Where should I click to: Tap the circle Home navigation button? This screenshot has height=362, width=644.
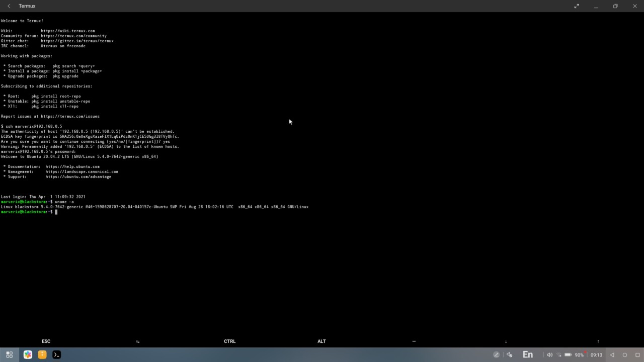pyautogui.click(x=625, y=354)
